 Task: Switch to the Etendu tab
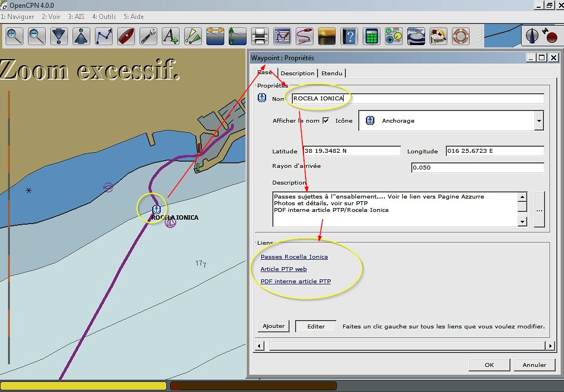click(x=331, y=74)
